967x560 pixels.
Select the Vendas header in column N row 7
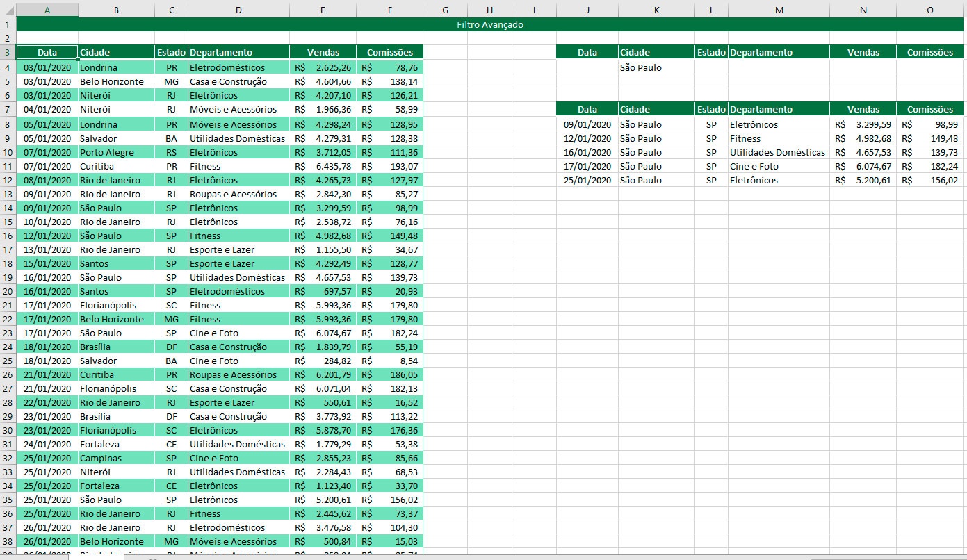[x=863, y=109]
